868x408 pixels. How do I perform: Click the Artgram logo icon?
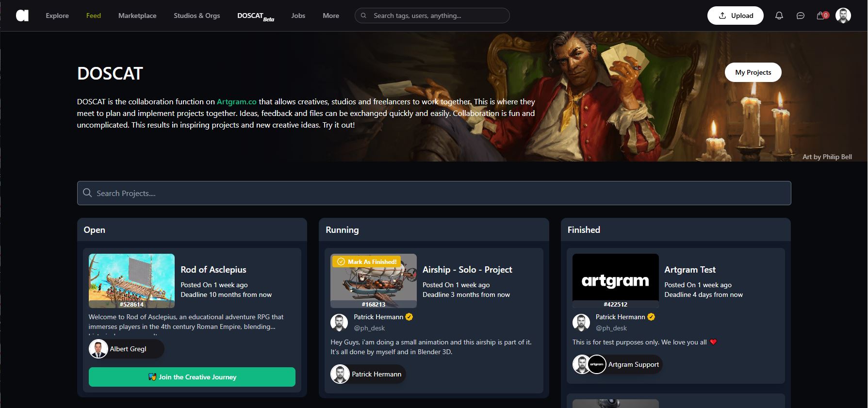pos(22,16)
